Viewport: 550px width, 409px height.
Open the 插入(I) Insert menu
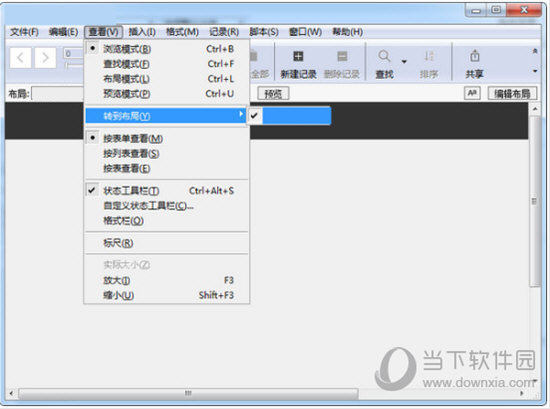[142, 32]
